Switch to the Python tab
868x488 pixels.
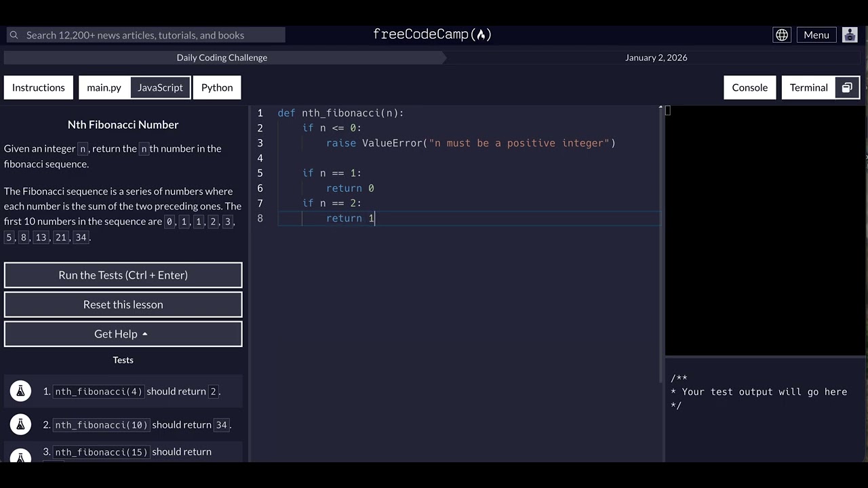(x=217, y=87)
